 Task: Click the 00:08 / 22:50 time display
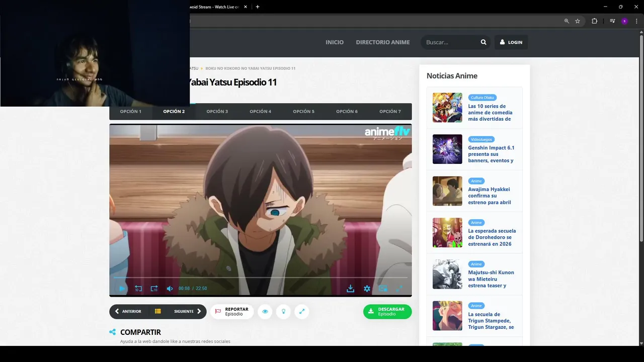(x=193, y=289)
